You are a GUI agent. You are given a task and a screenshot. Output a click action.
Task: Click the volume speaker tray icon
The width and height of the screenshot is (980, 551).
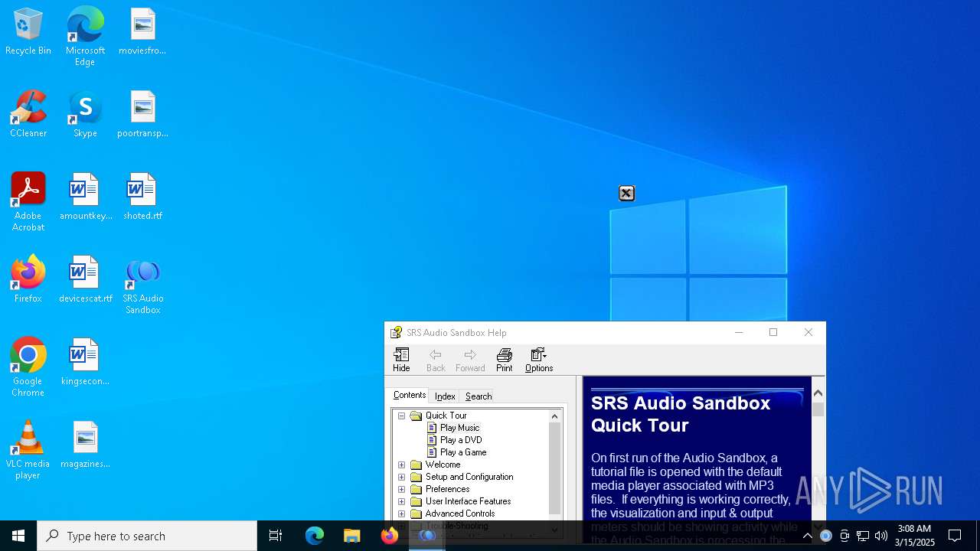(881, 536)
